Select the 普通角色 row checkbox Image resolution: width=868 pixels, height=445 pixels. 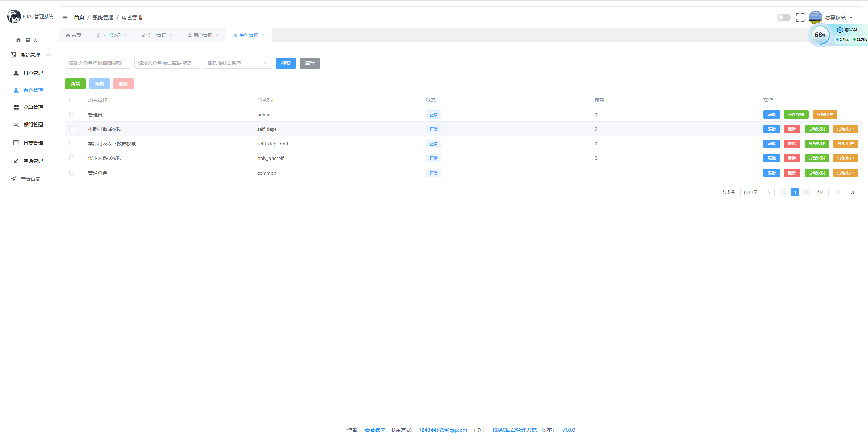pyautogui.click(x=72, y=172)
